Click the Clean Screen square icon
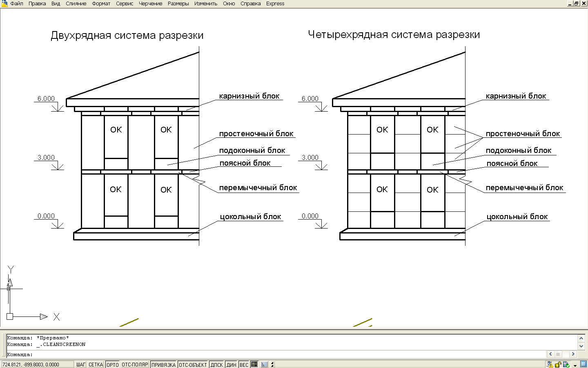 [583, 364]
